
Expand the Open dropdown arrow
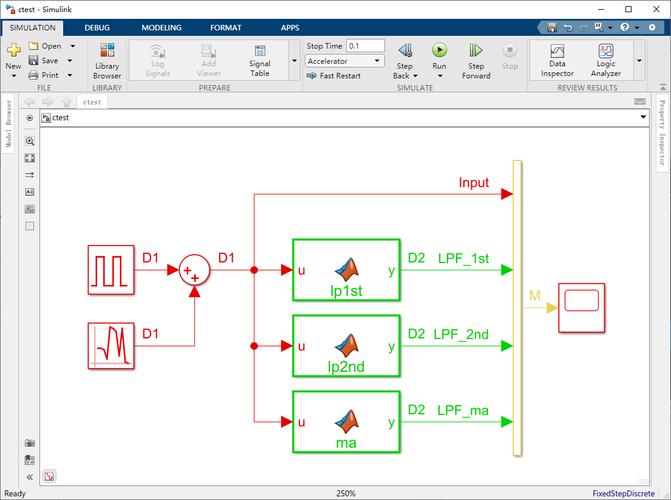73,46
